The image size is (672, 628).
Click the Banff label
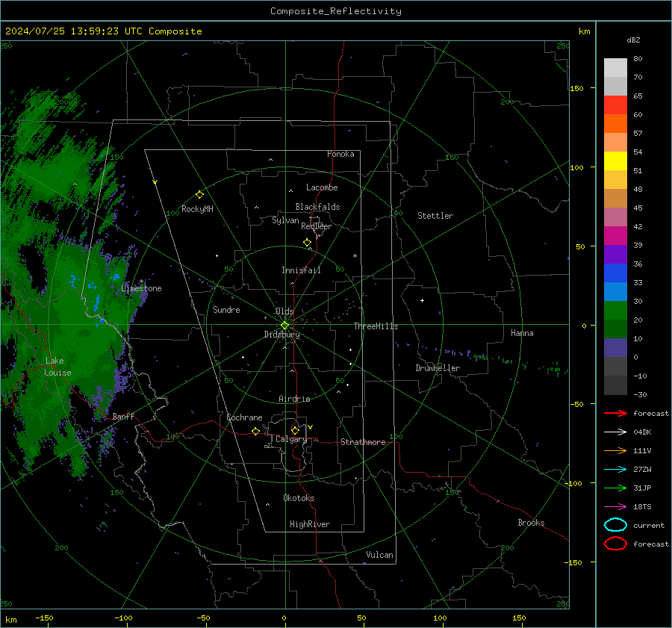(123, 416)
